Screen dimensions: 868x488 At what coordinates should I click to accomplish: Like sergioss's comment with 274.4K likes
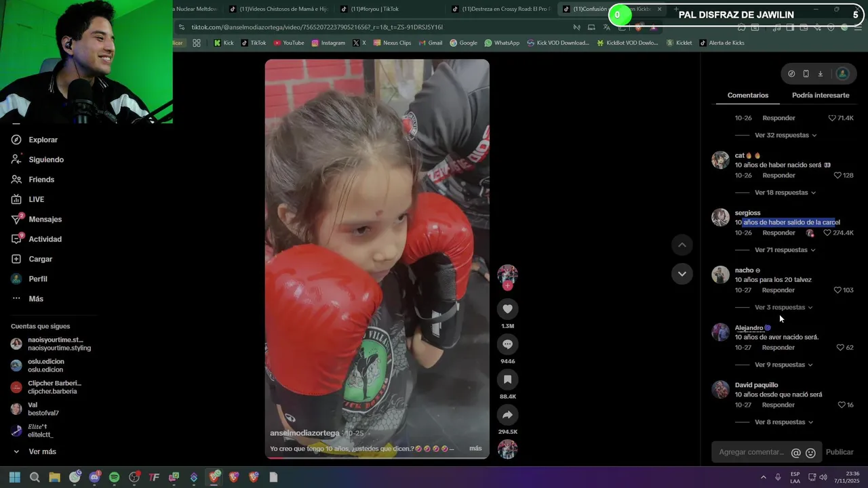click(827, 233)
